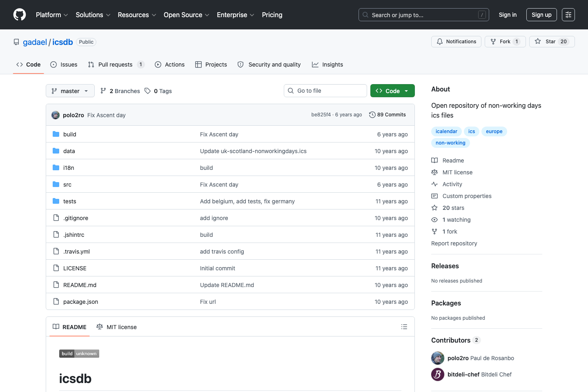The image size is (588, 392).
Task: Click the eye icon next to 1 watching
Action: click(x=434, y=220)
